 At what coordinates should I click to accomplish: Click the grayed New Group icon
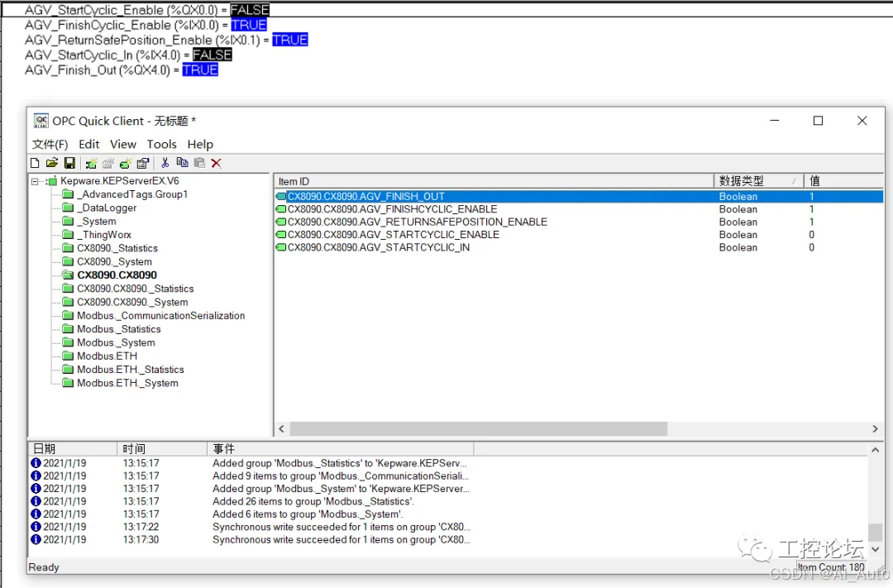(x=108, y=164)
